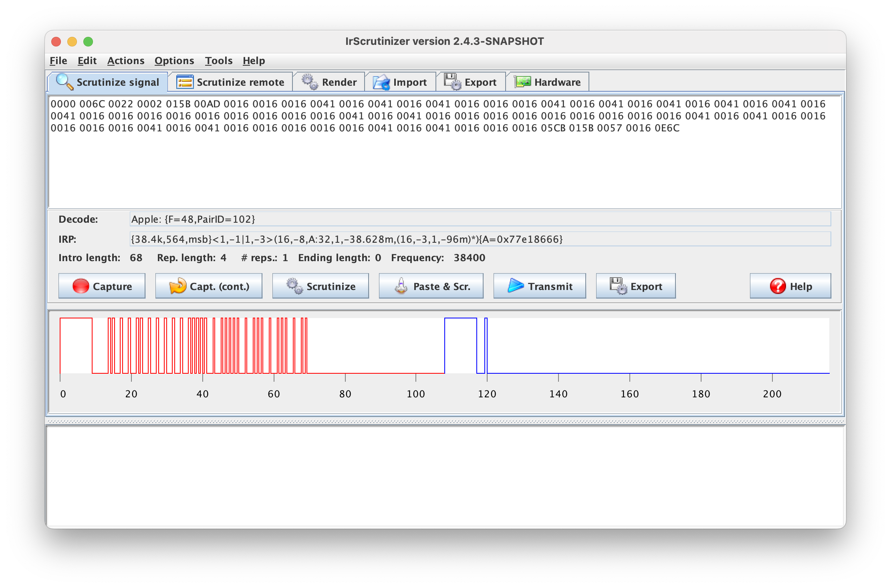Open the Help menu
The height and width of the screenshot is (588, 891).
click(254, 60)
